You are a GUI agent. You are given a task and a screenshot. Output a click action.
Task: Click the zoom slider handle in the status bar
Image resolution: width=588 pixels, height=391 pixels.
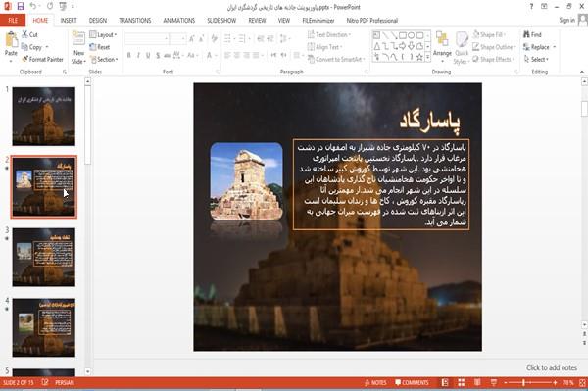(x=523, y=383)
